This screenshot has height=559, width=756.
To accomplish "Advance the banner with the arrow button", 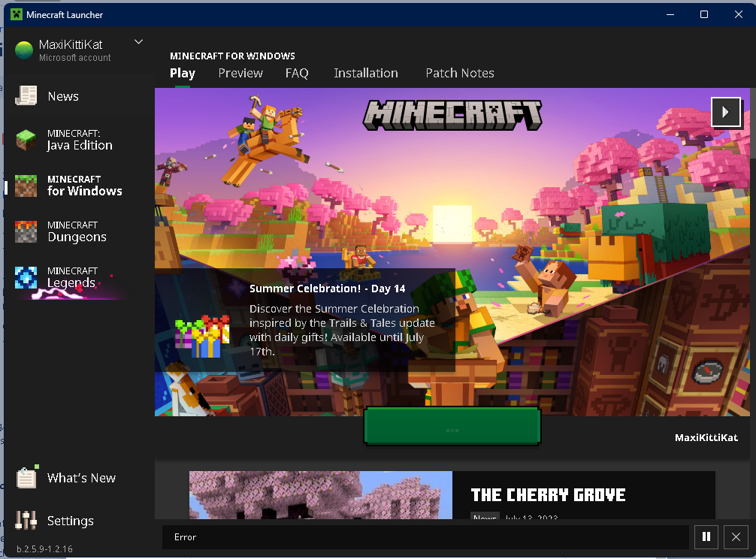I will pyautogui.click(x=725, y=112).
